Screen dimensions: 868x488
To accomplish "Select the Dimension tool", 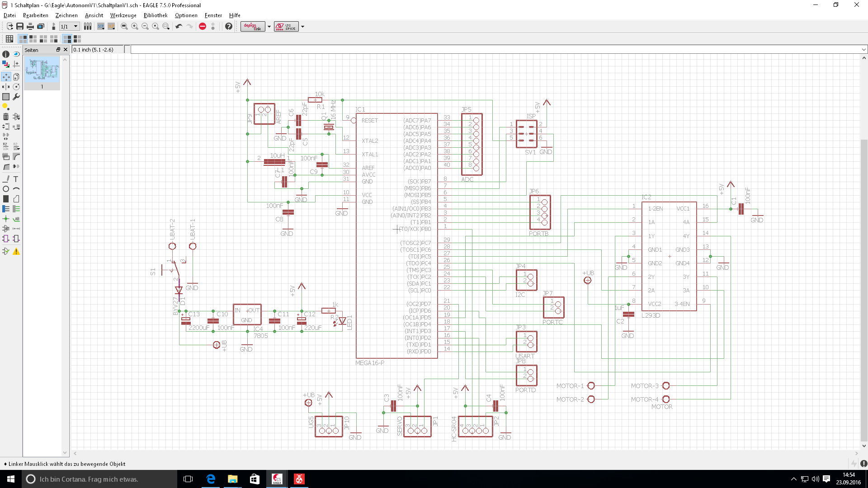I will [16, 229].
